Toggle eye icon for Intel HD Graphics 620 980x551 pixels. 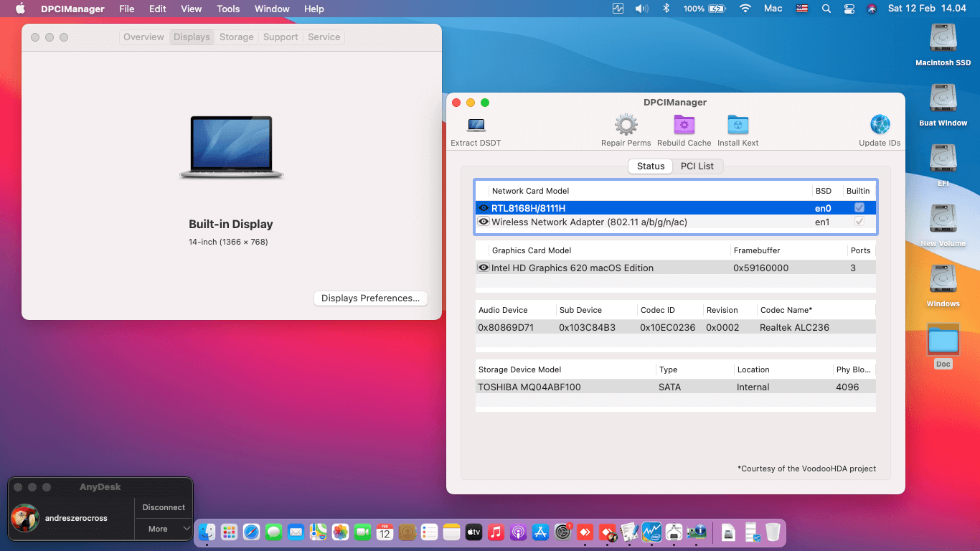tap(484, 268)
